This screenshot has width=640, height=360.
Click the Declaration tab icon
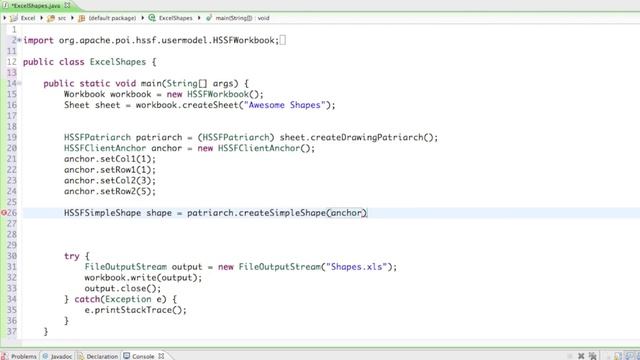[81, 356]
